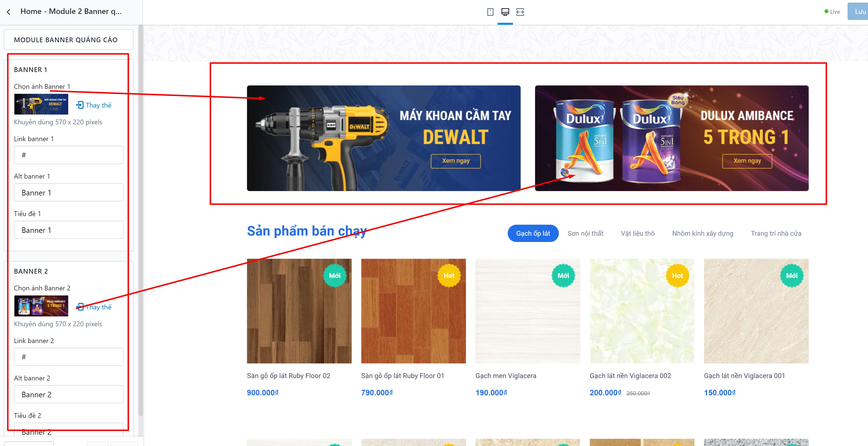The width and height of the screenshot is (868, 446).
Task: Click the 200.000₫ sale price
Action: [x=605, y=392]
